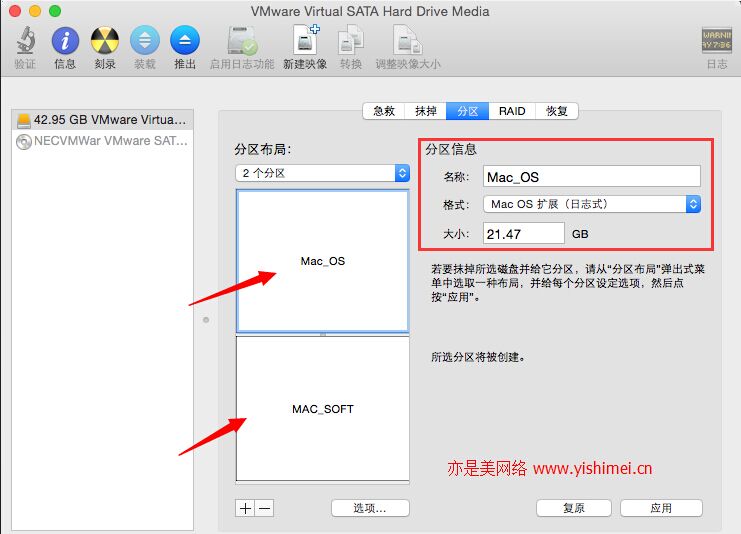
Task: Select the NECVMWar VMware SATA optical drive
Action: pyautogui.click(x=103, y=141)
